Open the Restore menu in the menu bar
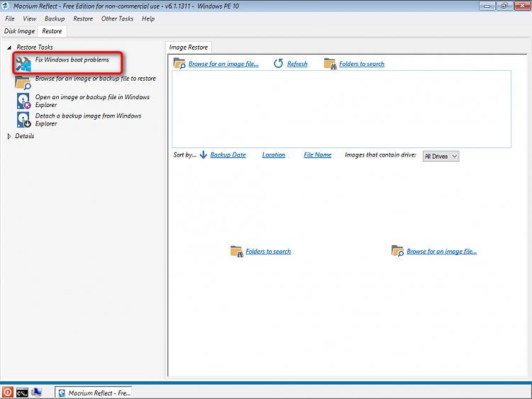The height and width of the screenshot is (399, 532). coord(83,18)
